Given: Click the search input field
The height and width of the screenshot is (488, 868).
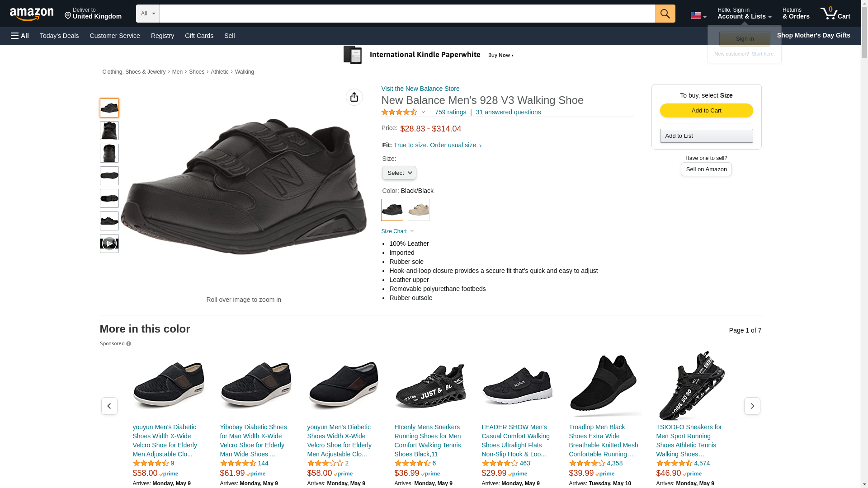Looking at the screenshot, I should [x=407, y=14].
